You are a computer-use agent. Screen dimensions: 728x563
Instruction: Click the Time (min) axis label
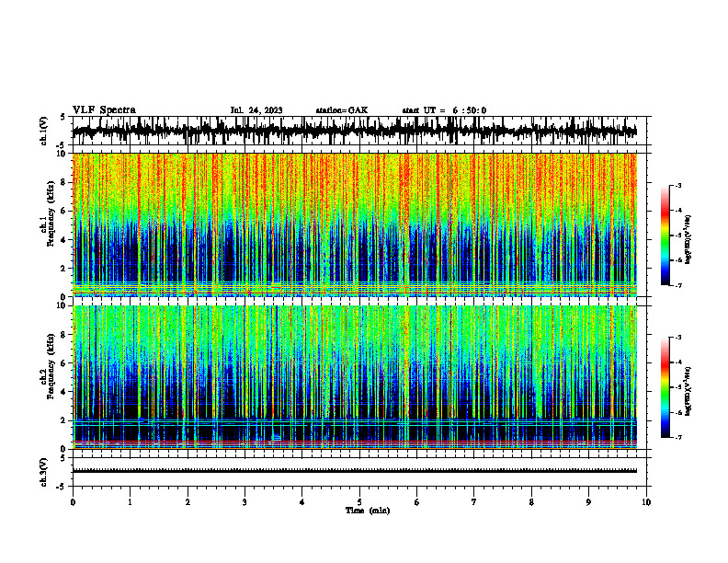click(x=368, y=511)
